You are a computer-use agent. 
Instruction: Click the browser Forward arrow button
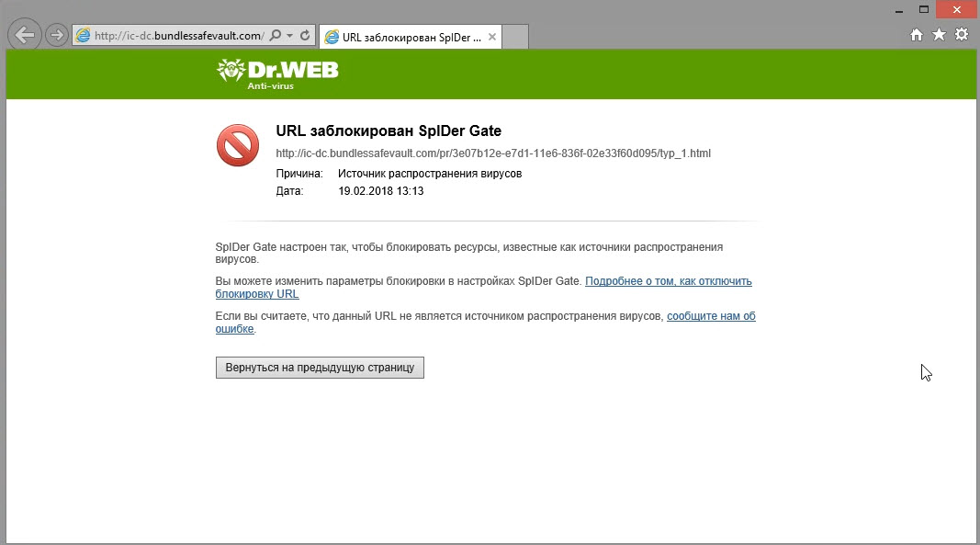57,35
